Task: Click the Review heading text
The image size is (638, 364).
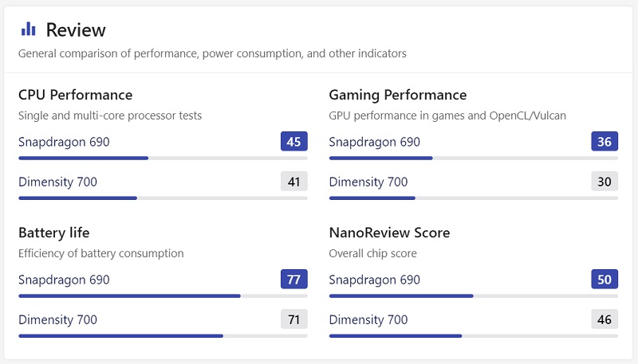Action: 76,30
